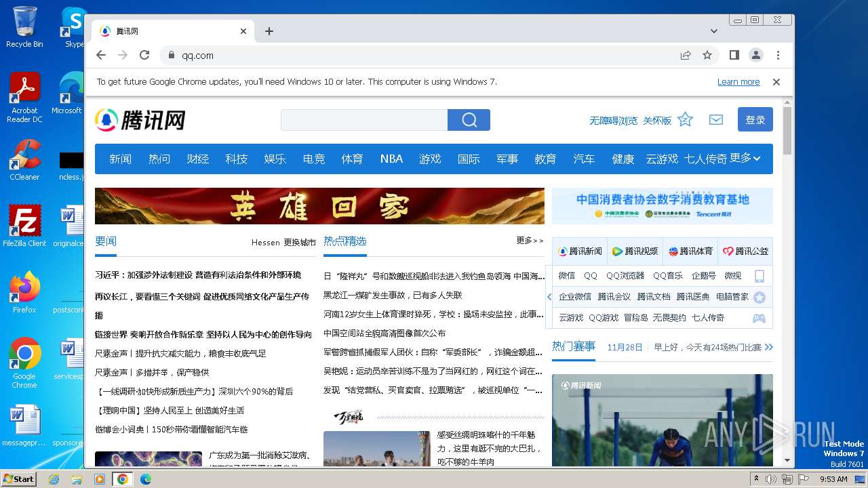Switch to 关怀版 mode
Viewport: 868px width, 488px height.
pyautogui.click(x=657, y=121)
